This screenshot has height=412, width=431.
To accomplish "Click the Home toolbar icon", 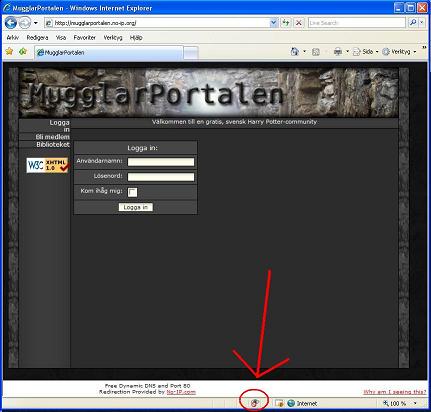I will [x=295, y=52].
